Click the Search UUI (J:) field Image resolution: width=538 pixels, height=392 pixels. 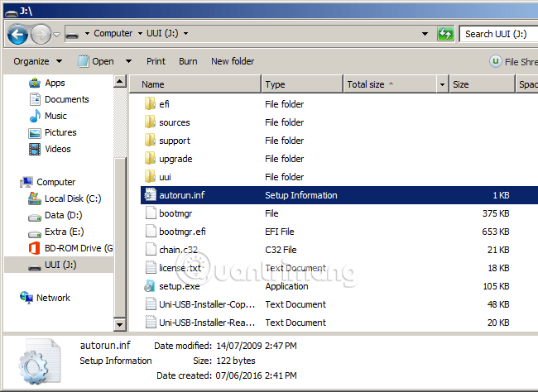point(499,34)
